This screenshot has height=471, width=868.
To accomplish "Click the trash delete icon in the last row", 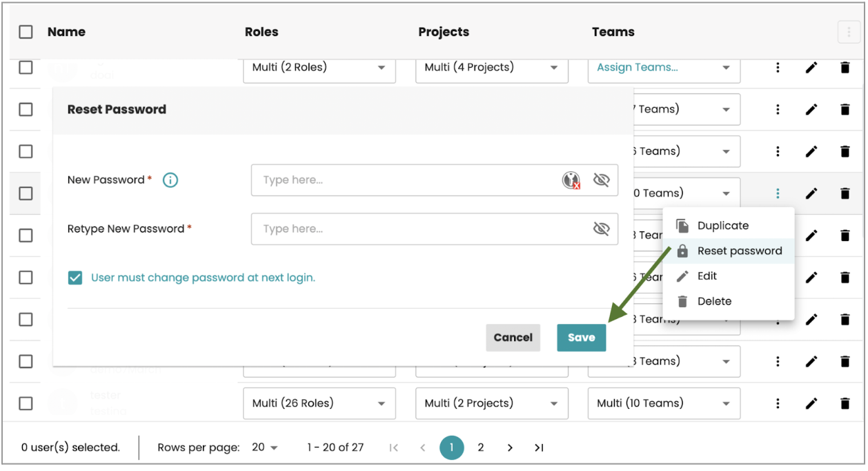I will (845, 403).
